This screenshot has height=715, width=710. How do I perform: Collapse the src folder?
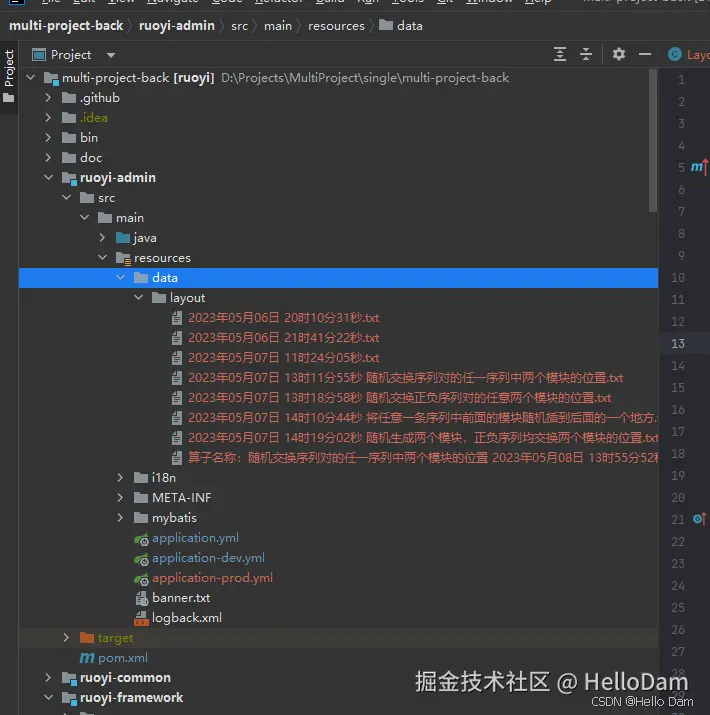[x=67, y=197]
